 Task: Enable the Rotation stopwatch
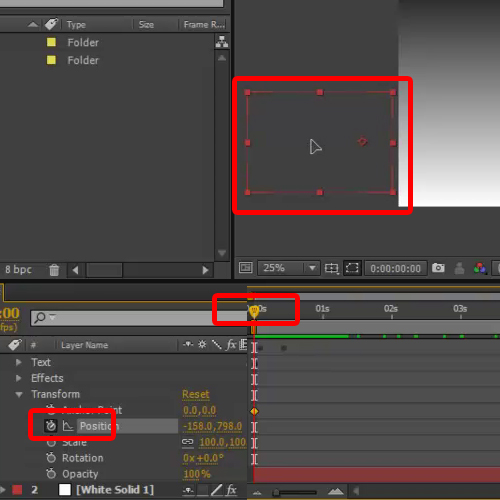pos(51,458)
